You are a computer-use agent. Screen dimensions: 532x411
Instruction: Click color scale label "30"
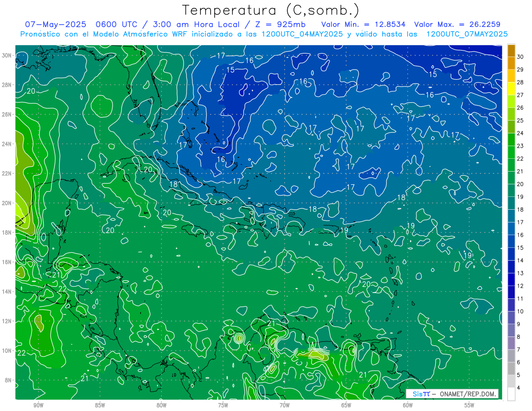point(520,57)
